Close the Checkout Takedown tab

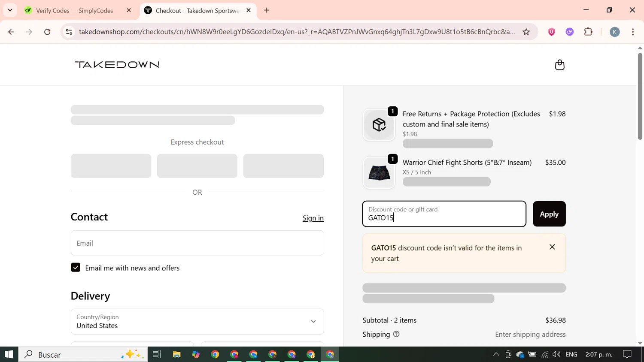(249, 10)
